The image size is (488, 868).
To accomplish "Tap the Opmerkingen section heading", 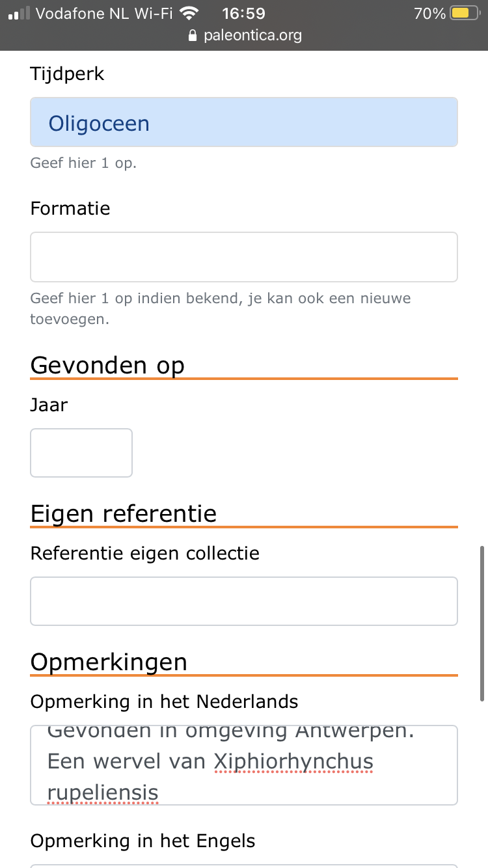I will click(x=109, y=662).
